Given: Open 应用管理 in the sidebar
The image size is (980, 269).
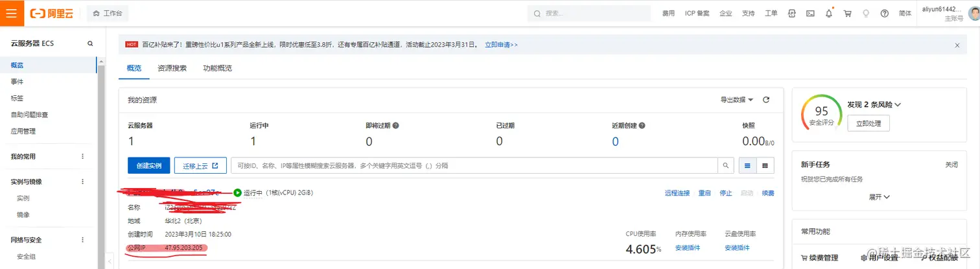Looking at the screenshot, I should [23, 131].
